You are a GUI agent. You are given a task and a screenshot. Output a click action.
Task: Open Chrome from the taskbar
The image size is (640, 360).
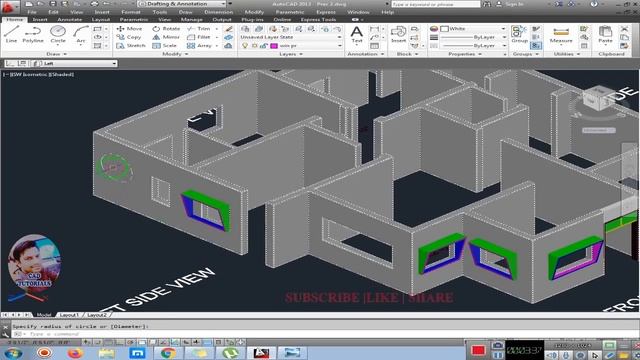click(x=168, y=353)
